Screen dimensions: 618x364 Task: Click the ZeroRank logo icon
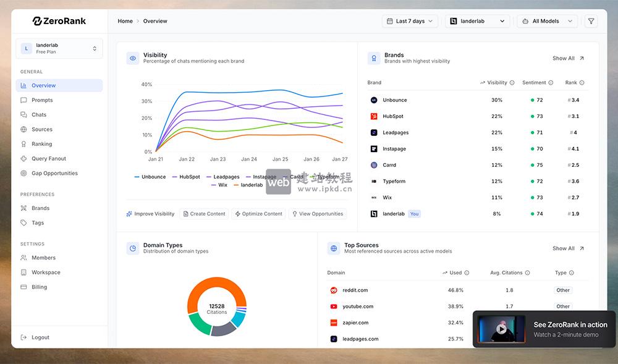[x=37, y=21]
